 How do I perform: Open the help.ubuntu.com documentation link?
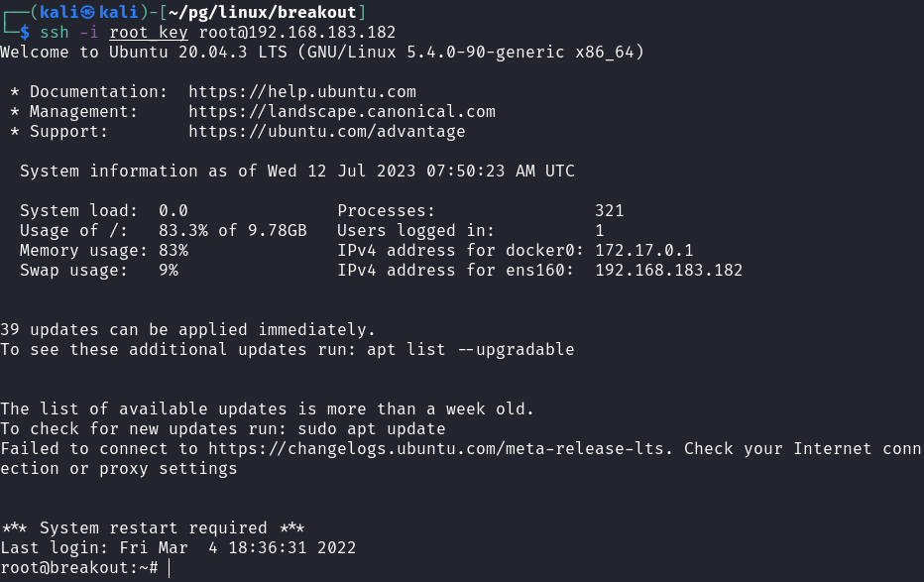(x=302, y=92)
